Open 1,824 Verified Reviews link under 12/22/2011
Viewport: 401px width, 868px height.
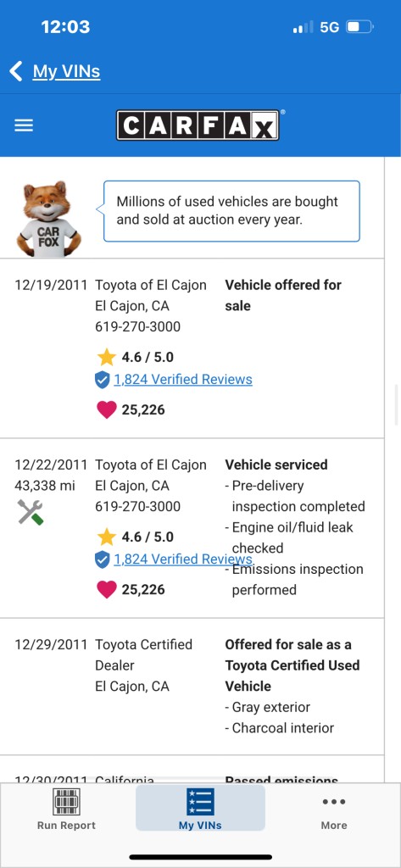pos(183,559)
